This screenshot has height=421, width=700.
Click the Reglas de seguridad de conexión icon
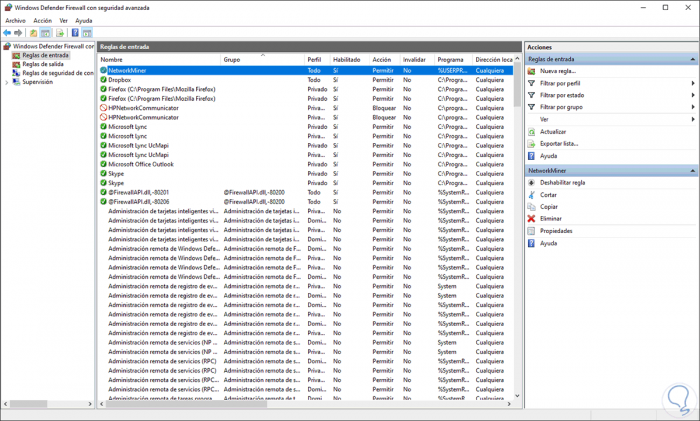click(16, 73)
